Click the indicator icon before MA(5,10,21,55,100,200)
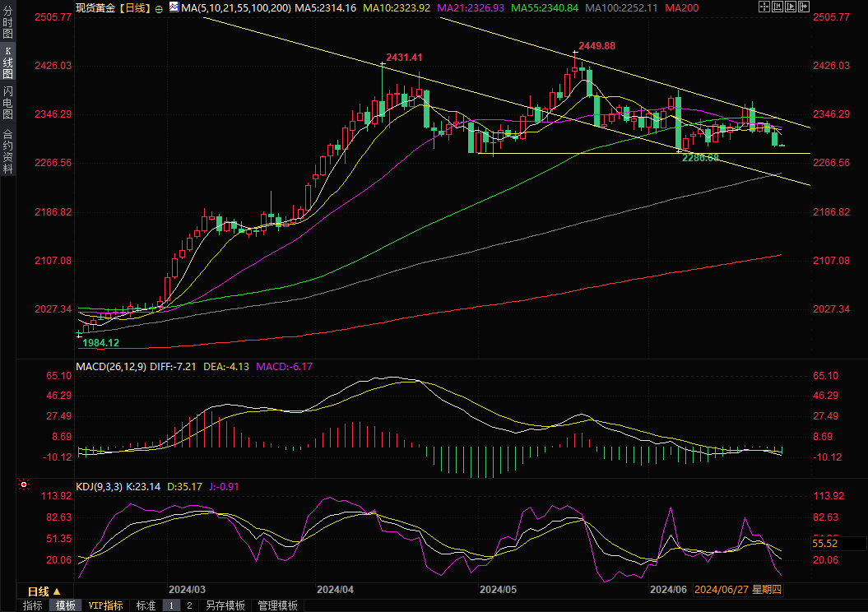The height and width of the screenshot is (612, 868). [173, 7]
